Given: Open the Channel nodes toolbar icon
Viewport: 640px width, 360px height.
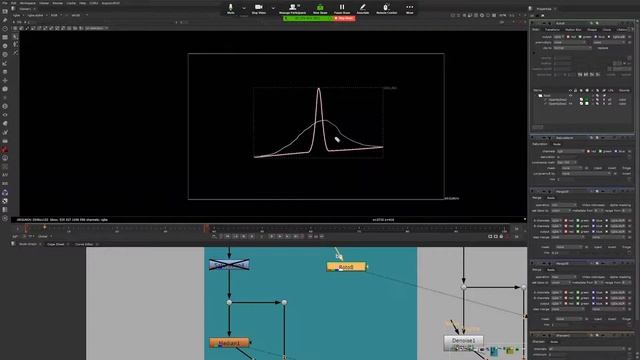Looking at the screenshot, I should pos(5,37).
